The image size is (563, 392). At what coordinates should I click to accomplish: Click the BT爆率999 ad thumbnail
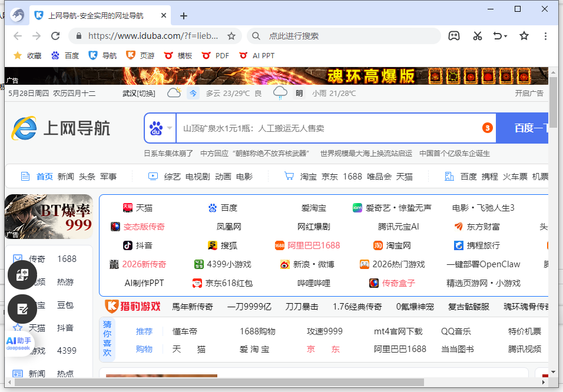49,217
